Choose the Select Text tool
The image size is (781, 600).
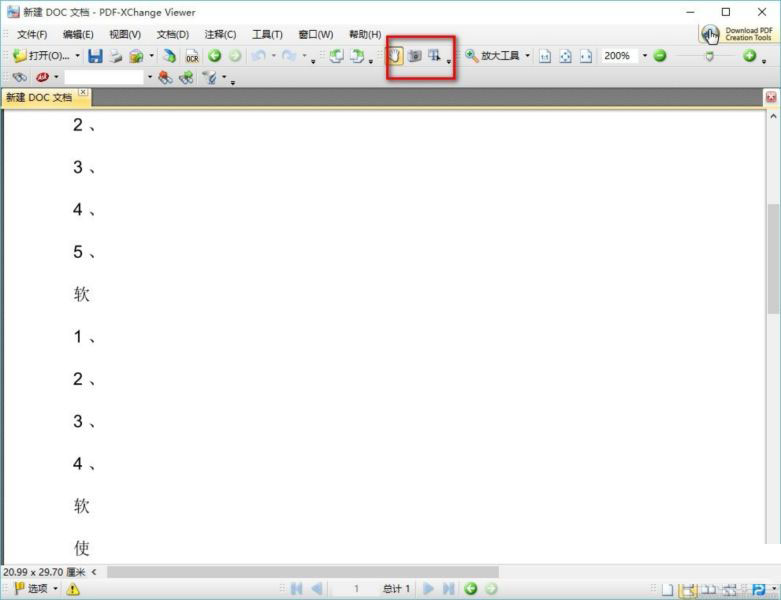pyautogui.click(x=434, y=56)
